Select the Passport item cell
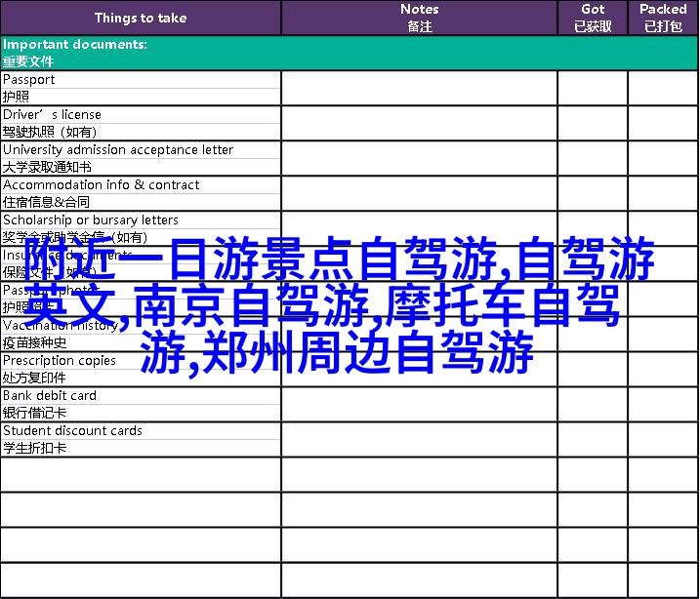Viewport: 700px width, 599px height. [x=141, y=88]
